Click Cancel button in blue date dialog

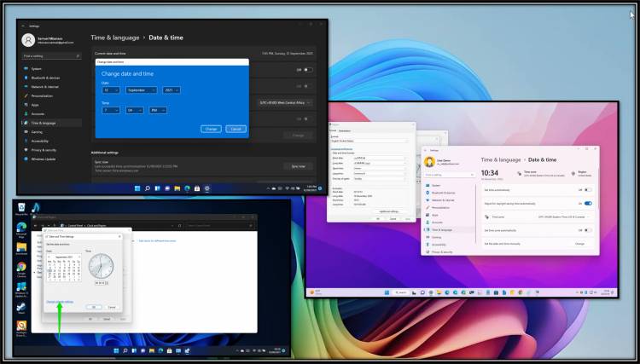coord(236,129)
